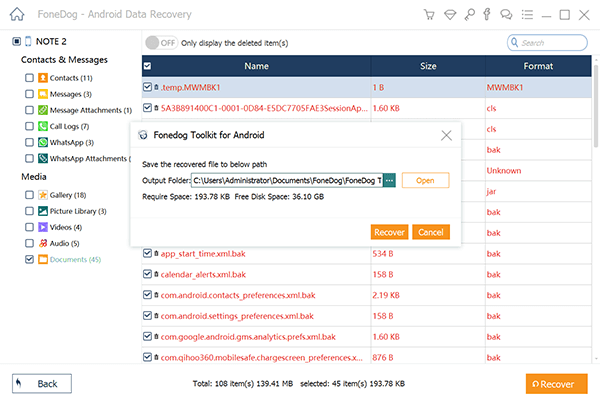The width and height of the screenshot is (600, 402).
Task: Toggle the NOTE 2 device checkbox
Action: 16,41
